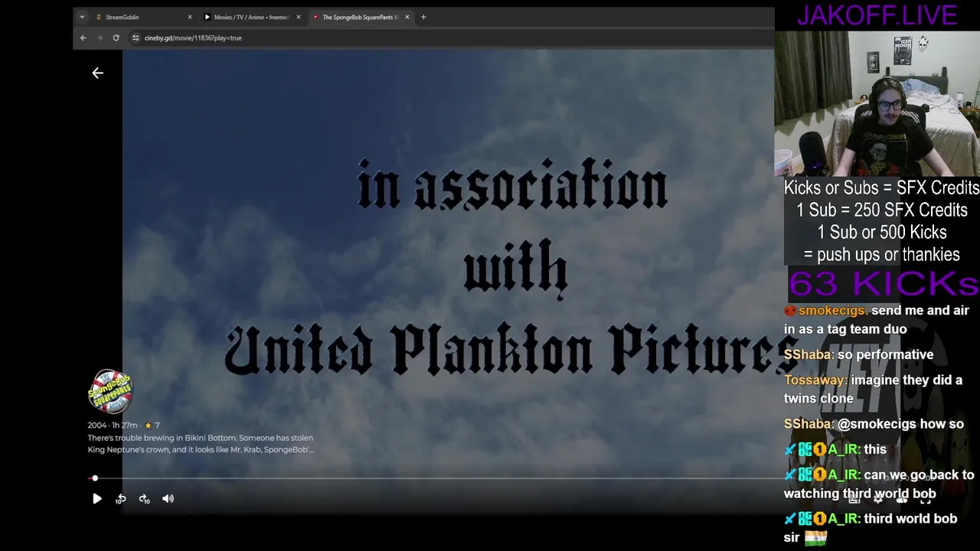Image resolution: width=980 pixels, height=551 pixels.
Task: Mute the player volume speaker icon
Action: (x=168, y=499)
